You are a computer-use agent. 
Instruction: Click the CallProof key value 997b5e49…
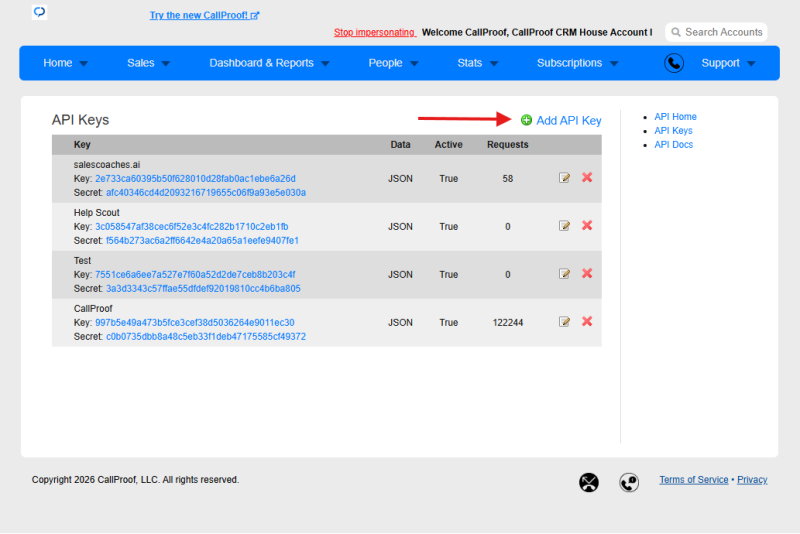(194, 322)
